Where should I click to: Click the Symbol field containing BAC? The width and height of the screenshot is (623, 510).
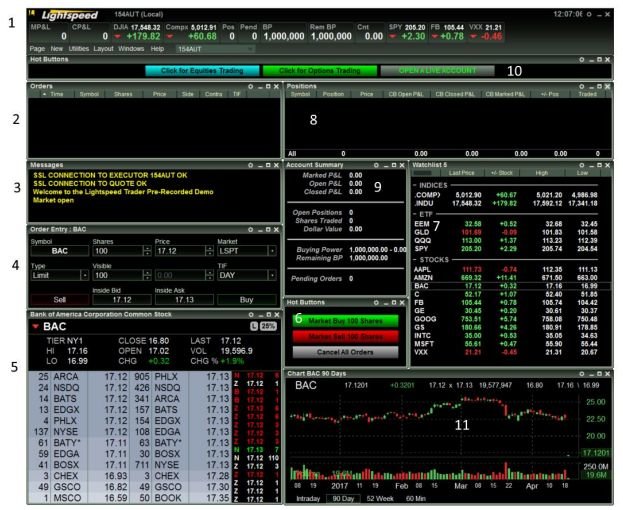pos(60,251)
